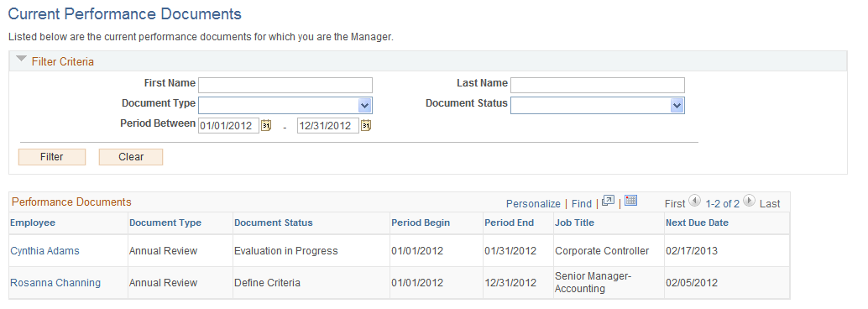Click the View All popup window icon
The height and width of the screenshot is (309, 868).
[x=608, y=201]
